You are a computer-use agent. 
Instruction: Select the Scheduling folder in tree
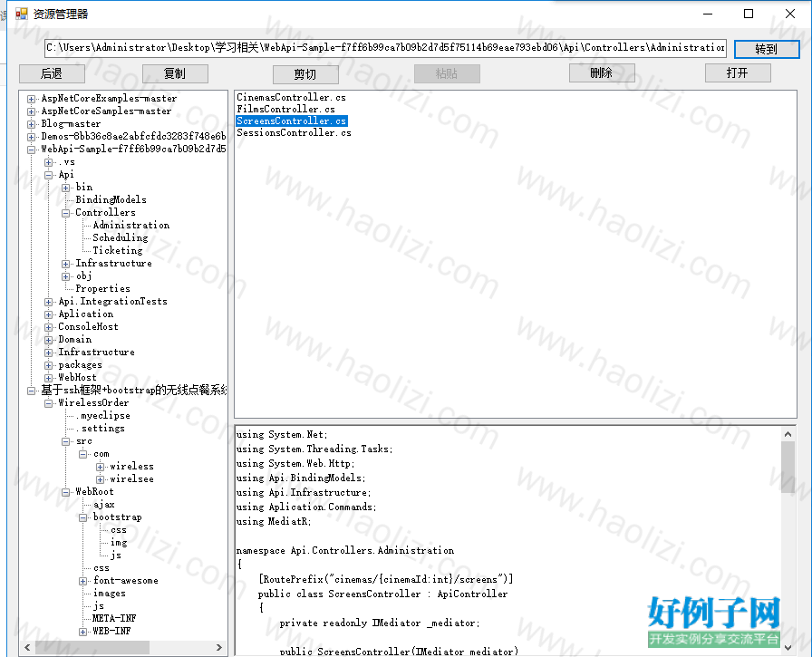pos(121,237)
